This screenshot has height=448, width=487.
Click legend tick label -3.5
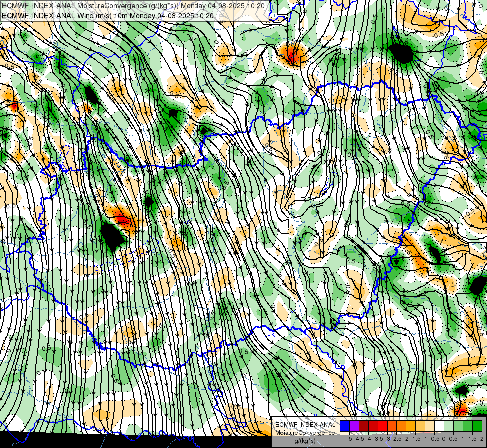click(x=378, y=439)
